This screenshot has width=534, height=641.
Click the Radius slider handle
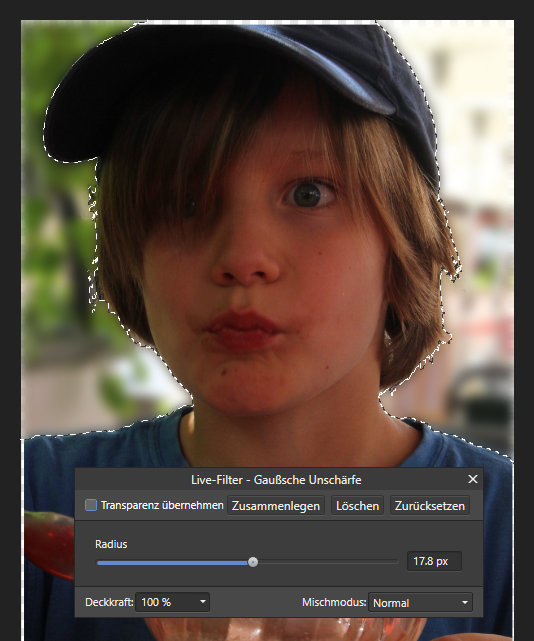pos(253,562)
